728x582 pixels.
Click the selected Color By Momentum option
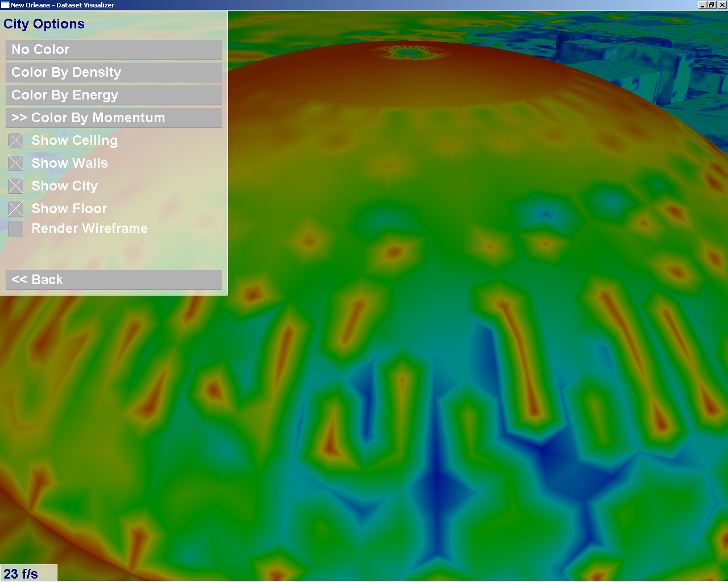[114, 118]
